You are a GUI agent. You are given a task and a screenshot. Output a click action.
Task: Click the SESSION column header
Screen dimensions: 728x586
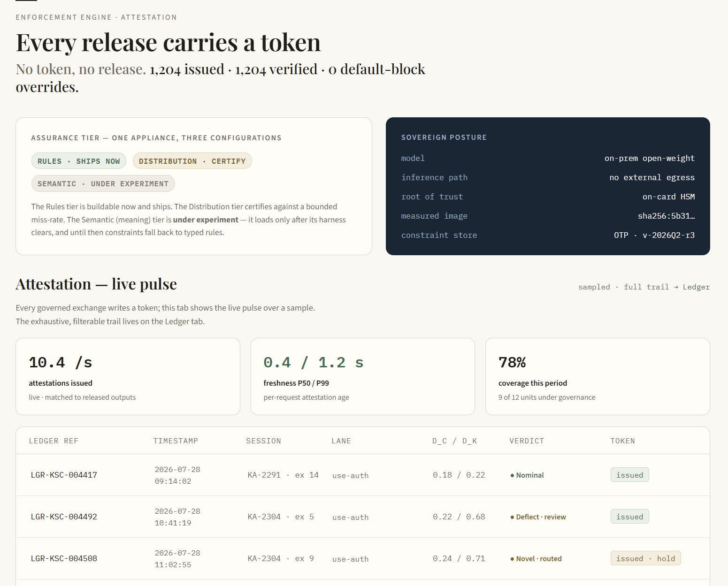264,441
